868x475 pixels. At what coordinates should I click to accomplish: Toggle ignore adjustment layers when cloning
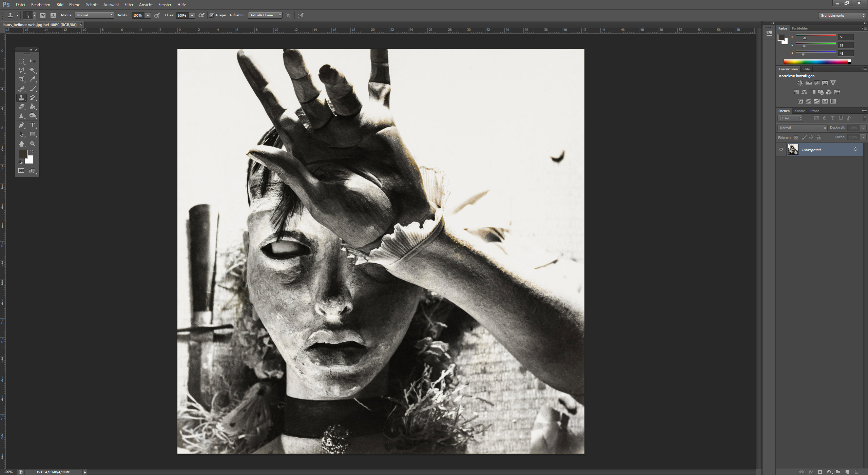pos(289,15)
